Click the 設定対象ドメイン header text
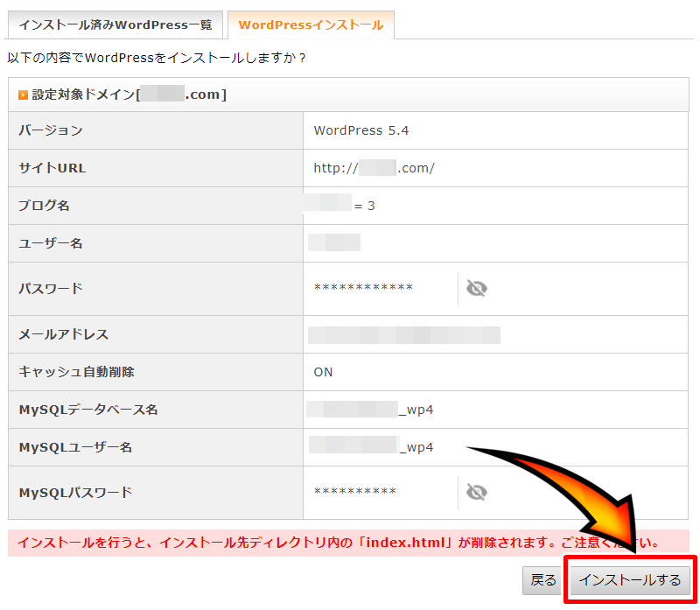Screen dimensions: 700x610 [129, 95]
